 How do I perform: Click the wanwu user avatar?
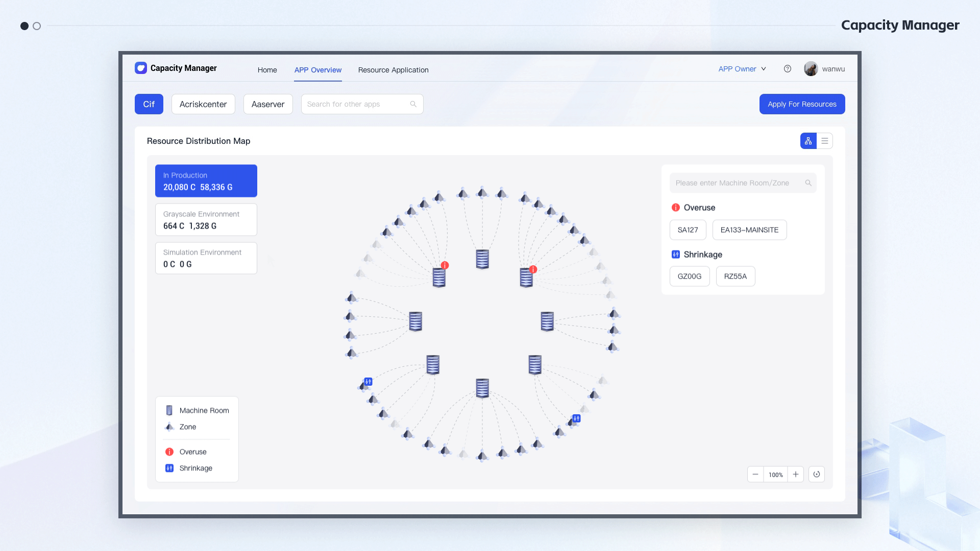811,69
